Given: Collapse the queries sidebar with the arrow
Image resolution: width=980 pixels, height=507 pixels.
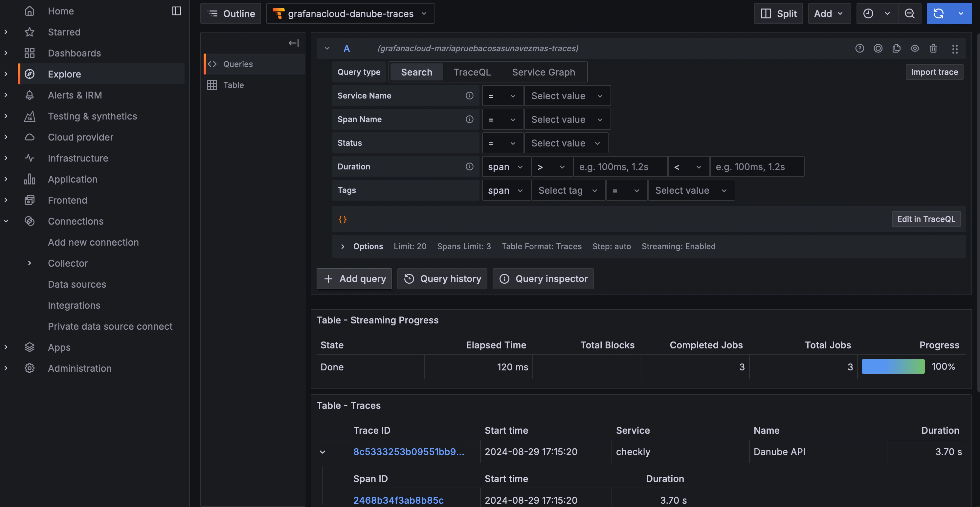Looking at the screenshot, I should (293, 43).
